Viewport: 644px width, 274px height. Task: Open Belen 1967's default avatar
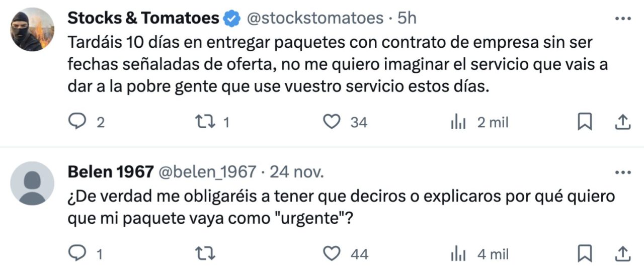pos(32,183)
